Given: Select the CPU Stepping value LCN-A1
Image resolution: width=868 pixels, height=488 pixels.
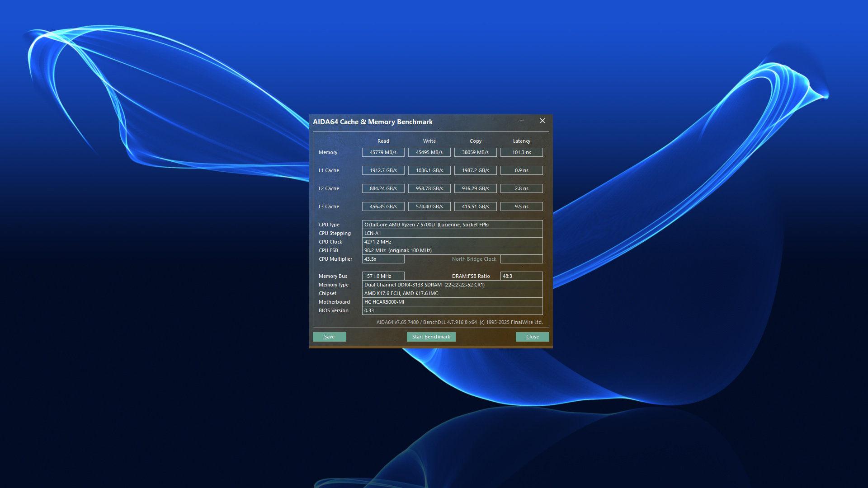Looking at the screenshot, I should click(452, 233).
